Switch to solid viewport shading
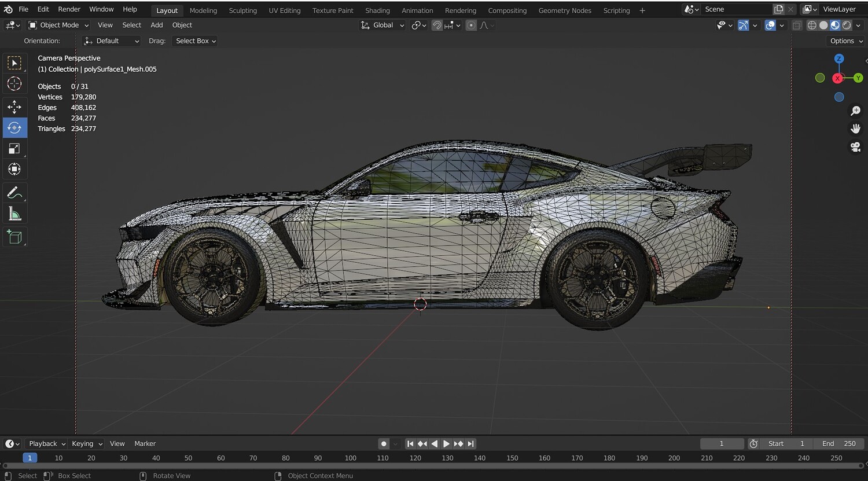Screen dimensions: 868x481 pos(823,25)
